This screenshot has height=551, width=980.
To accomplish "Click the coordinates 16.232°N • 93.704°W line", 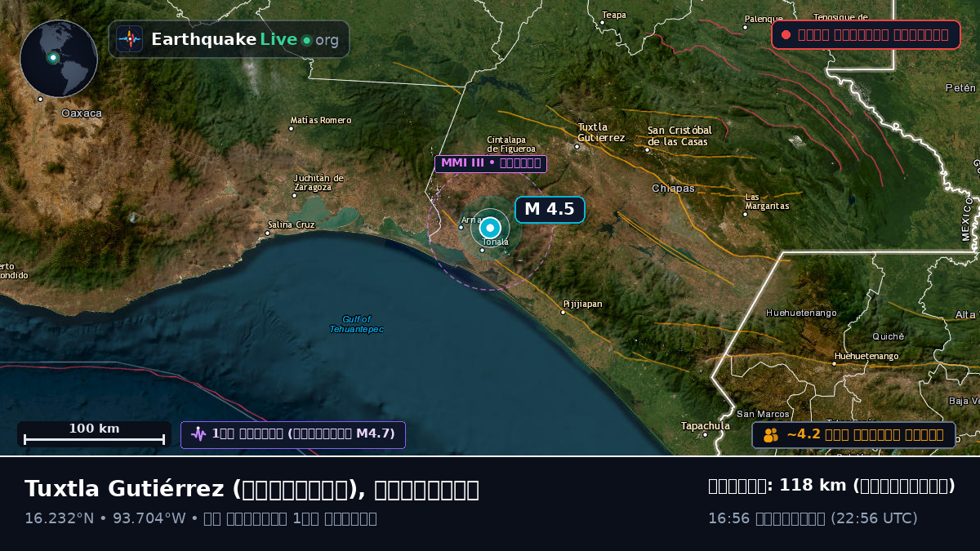I will coord(201,518).
